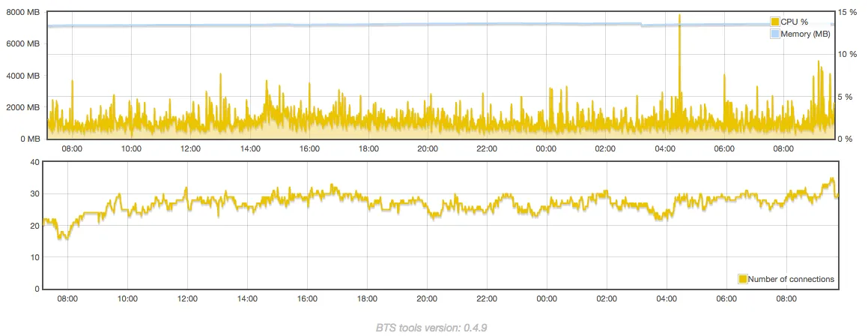Click '02:00' under the CPU/memory chart

coord(605,148)
